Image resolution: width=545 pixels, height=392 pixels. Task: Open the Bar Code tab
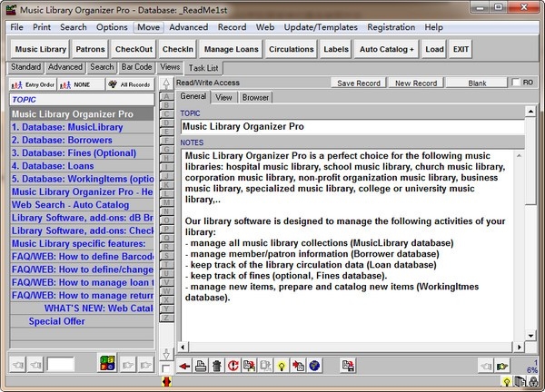[x=136, y=67]
